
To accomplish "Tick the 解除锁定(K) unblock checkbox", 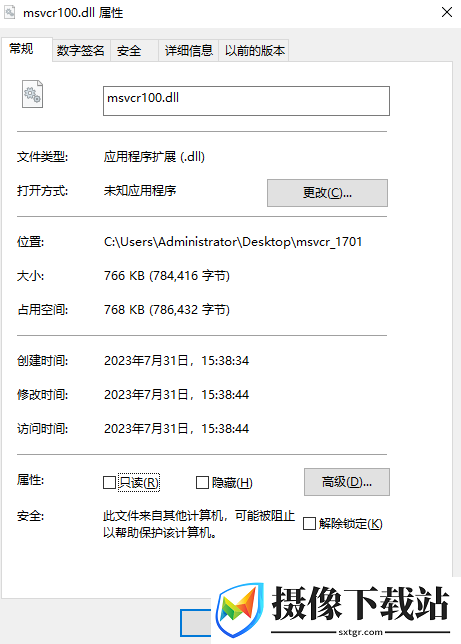I will pos(309,524).
